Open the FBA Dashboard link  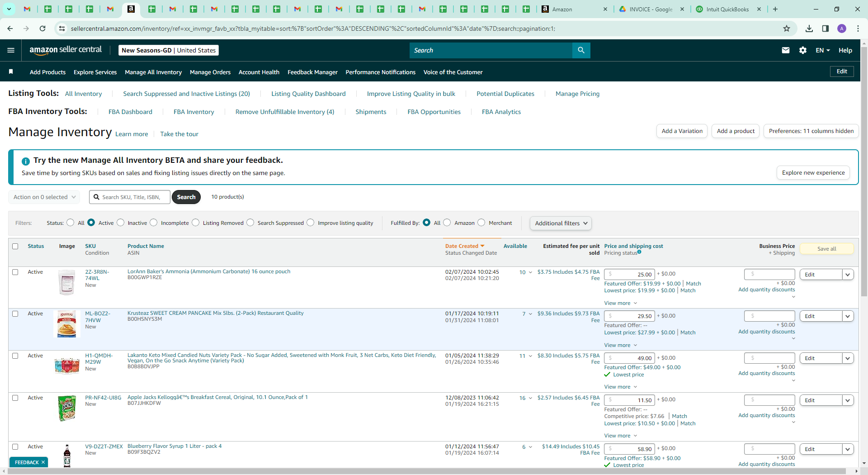[x=130, y=112]
